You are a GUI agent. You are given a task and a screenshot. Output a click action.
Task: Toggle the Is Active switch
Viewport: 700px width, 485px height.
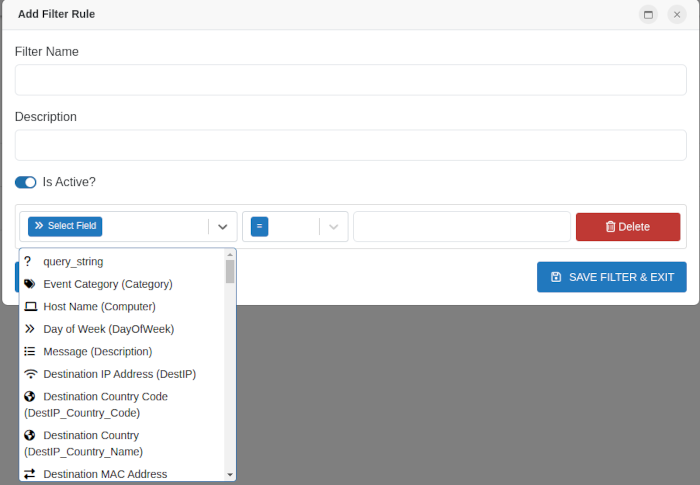pyautogui.click(x=25, y=182)
